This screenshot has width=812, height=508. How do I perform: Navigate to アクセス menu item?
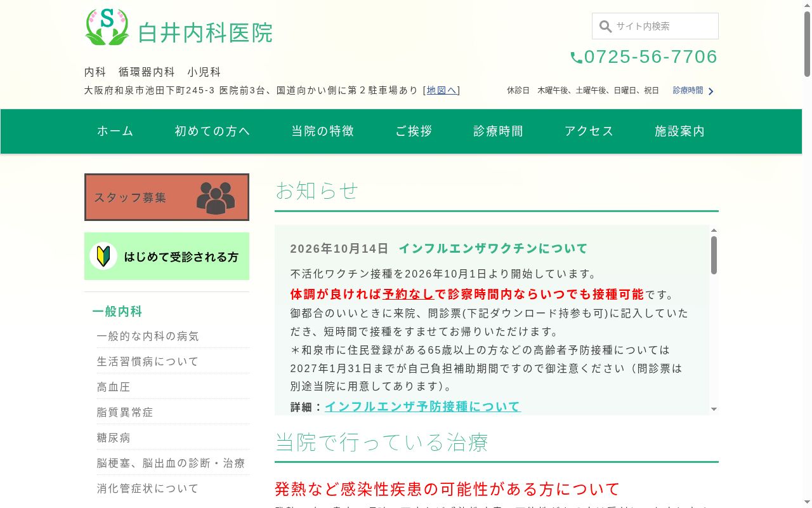(589, 131)
